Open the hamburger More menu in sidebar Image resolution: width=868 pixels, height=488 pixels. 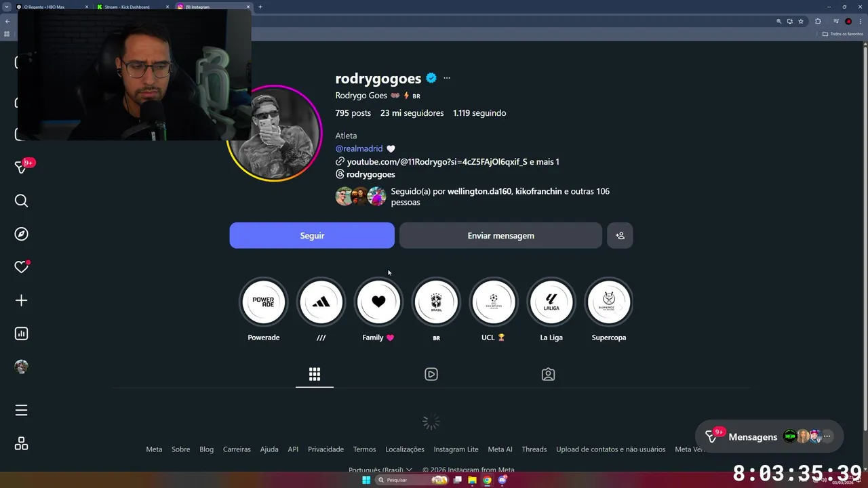[21, 410]
